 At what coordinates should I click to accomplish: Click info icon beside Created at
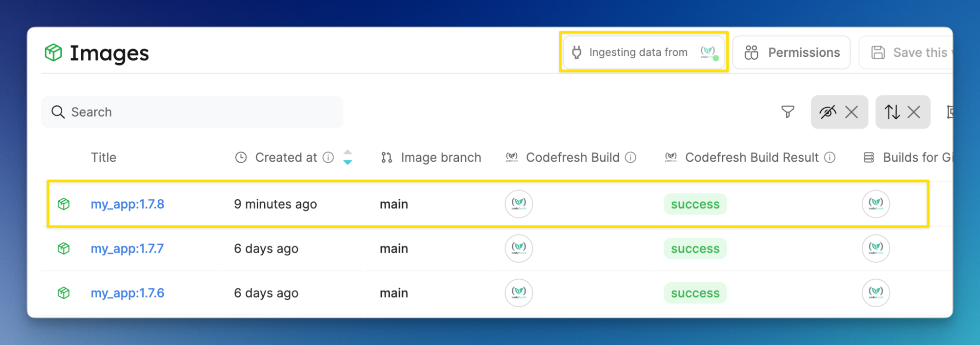(x=328, y=157)
